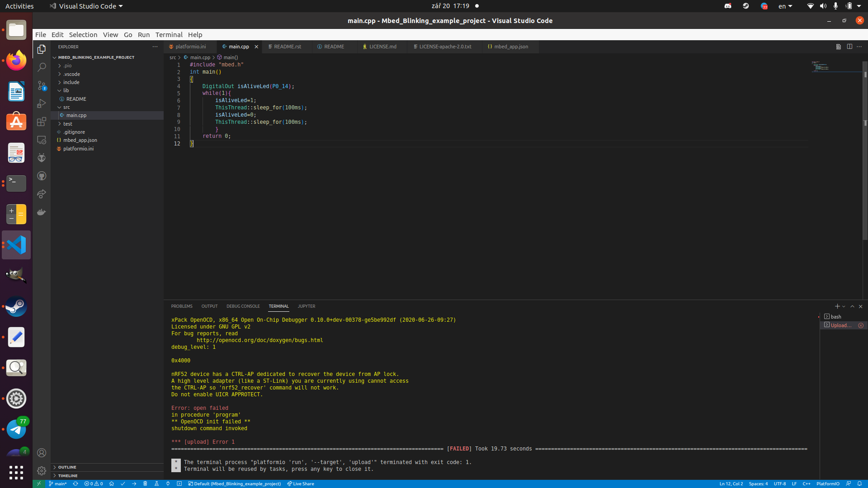Click PlatformIO Serial Monitor plug icon
This screenshot has height=488, width=868.
[168, 483]
